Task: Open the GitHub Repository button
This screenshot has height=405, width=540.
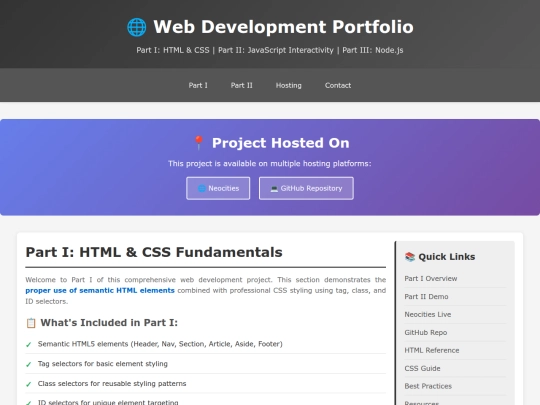Action: pyautogui.click(x=306, y=188)
